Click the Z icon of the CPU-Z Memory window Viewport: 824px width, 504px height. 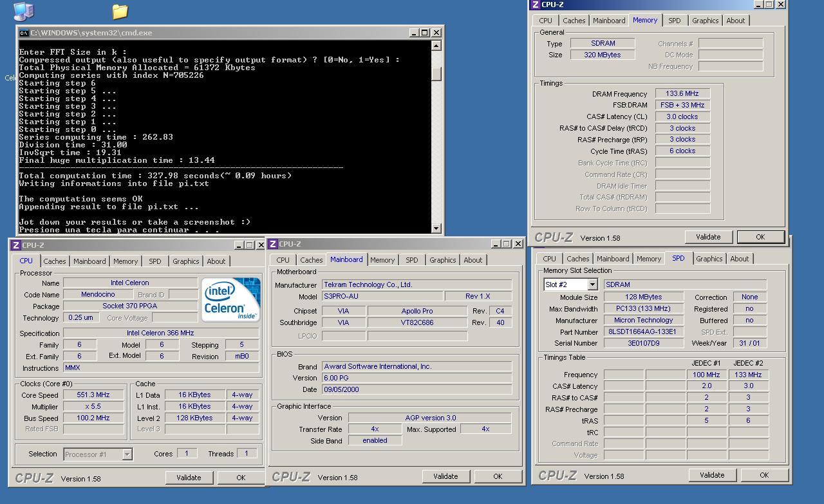[535, 5]
